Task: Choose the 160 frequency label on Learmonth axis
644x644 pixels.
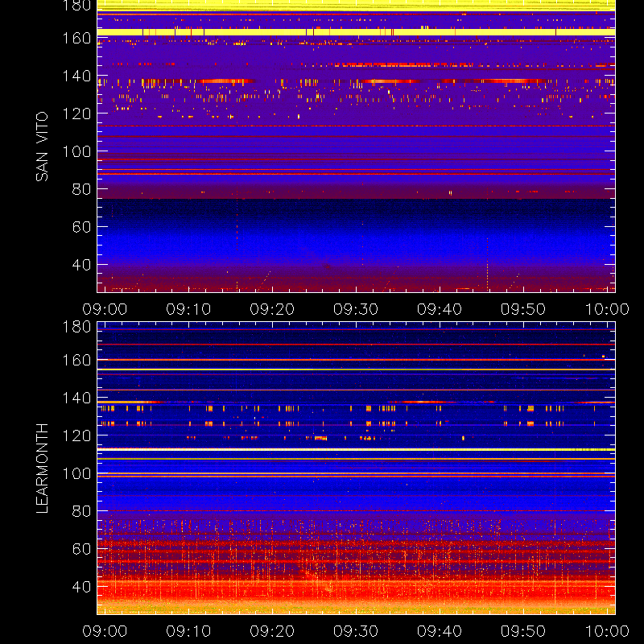Action: pyautogui.click(x=76, y=360)
